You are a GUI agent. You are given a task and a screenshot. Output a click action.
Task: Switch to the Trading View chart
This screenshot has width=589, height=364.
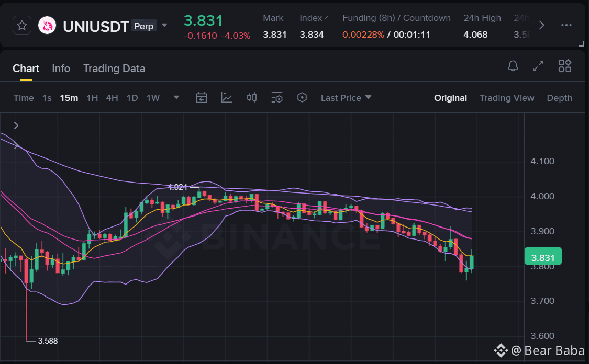(507, 98)
